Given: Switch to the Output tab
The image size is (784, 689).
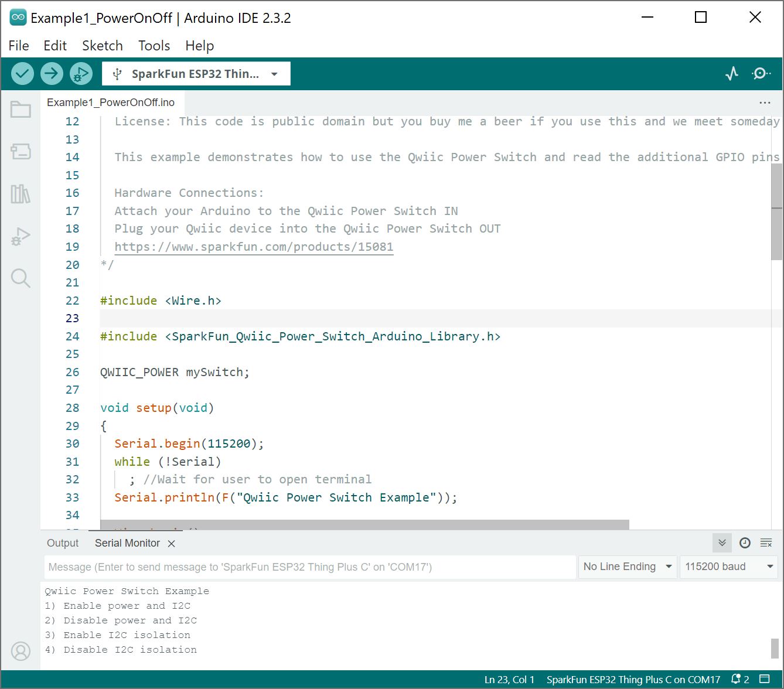Looking at the screenshot, I should [63, 543].
